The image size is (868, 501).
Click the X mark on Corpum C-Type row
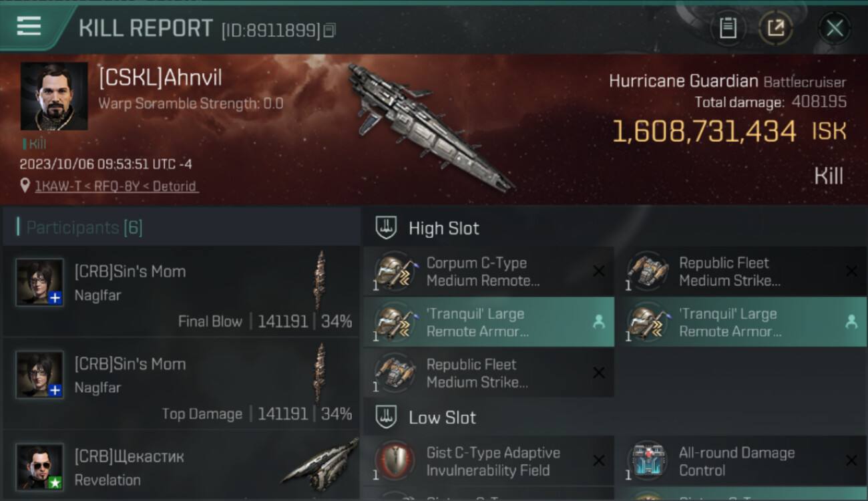click(x=599, y=271)
